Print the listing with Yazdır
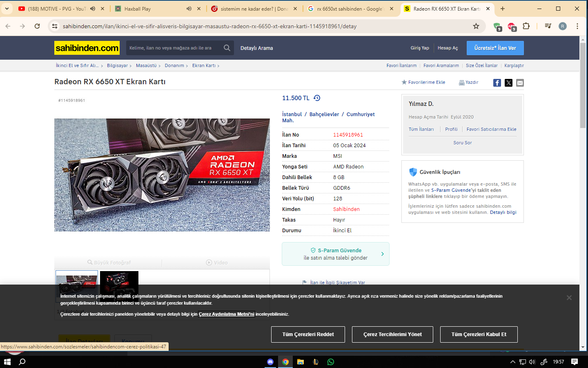This screenshot has width=588, height=368. click(469, 82)
